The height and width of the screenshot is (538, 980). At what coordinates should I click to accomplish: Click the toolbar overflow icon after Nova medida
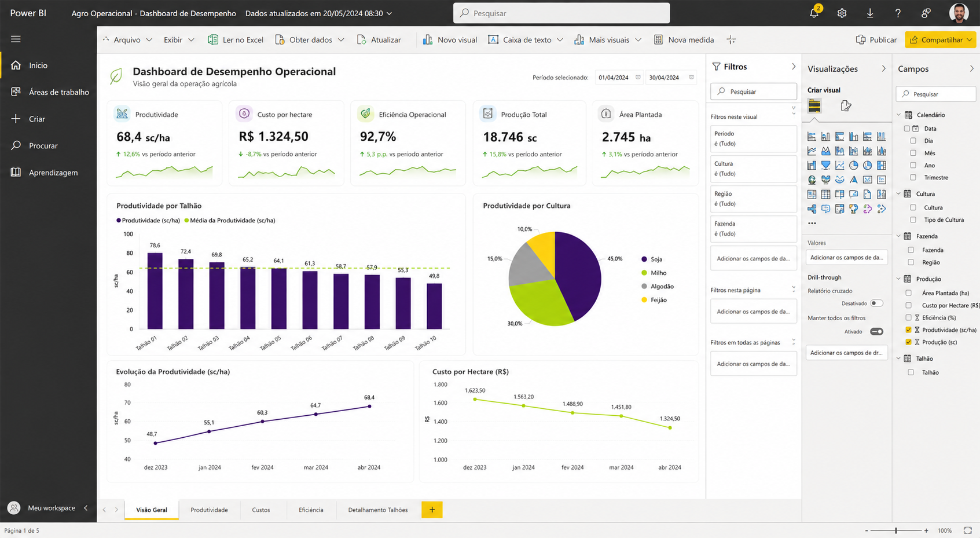[731, 39]
